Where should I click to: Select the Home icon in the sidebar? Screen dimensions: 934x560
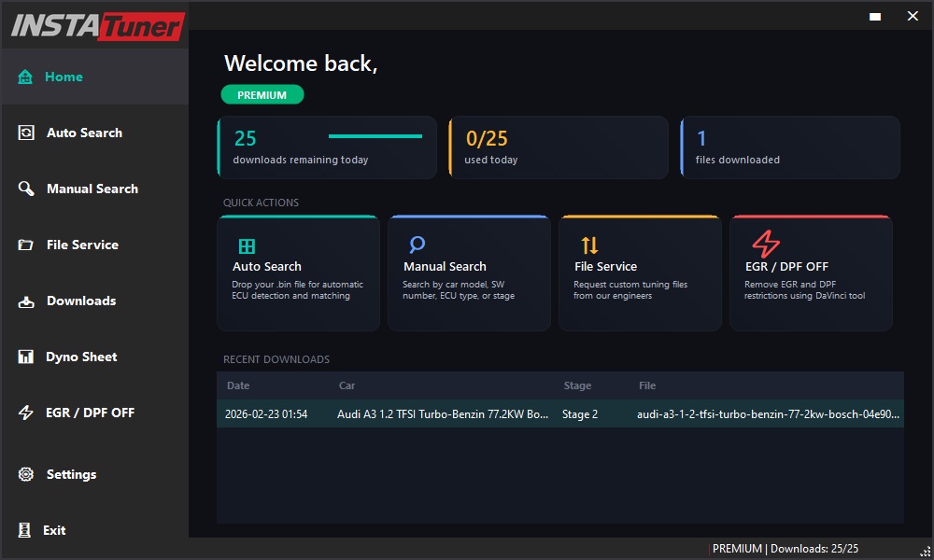click(x=24, y=77)
